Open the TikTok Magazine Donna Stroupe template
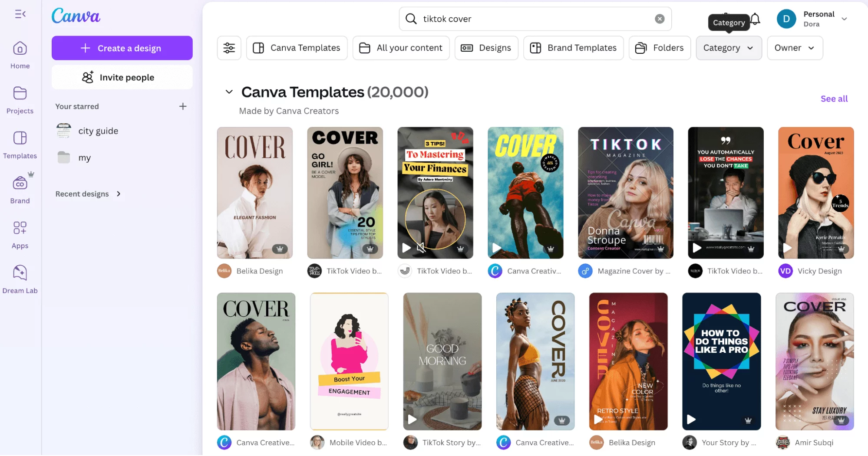 click(625, 193)
